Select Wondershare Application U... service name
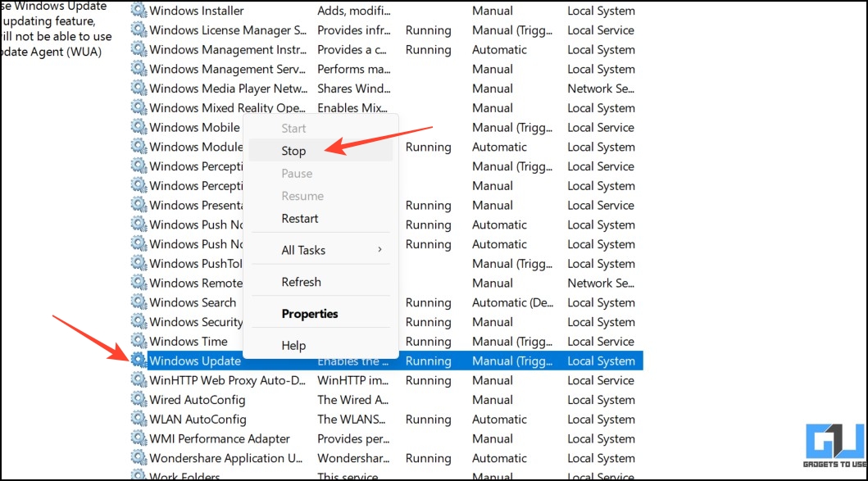Viewport: 868px width, 481px height. pos(226,458)
